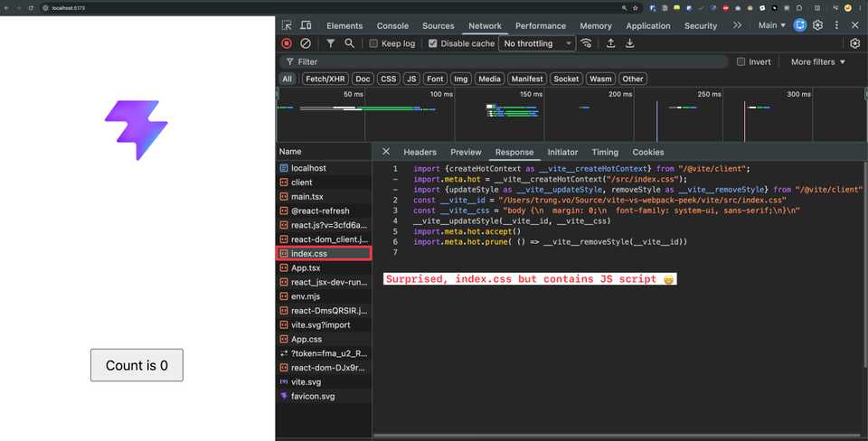Open Headers tab of request
This screenshot has height=441, width=868.
click(420, 152)
